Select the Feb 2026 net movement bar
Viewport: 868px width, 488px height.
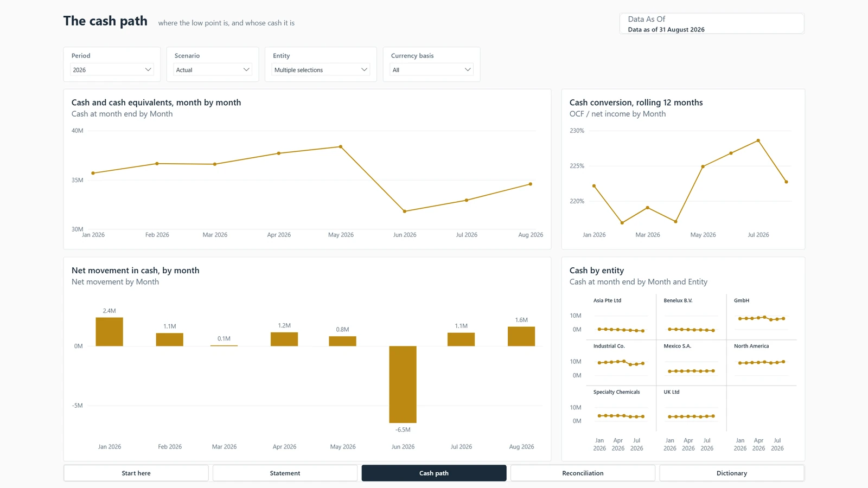[170, 339]
